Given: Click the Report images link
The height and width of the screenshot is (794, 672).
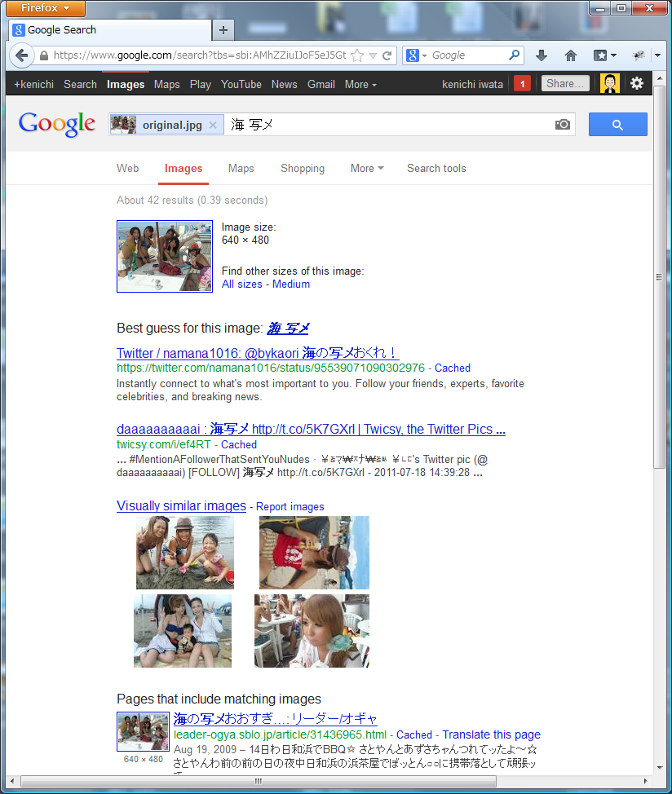Looking at the screenshot, I should (290, 507).
